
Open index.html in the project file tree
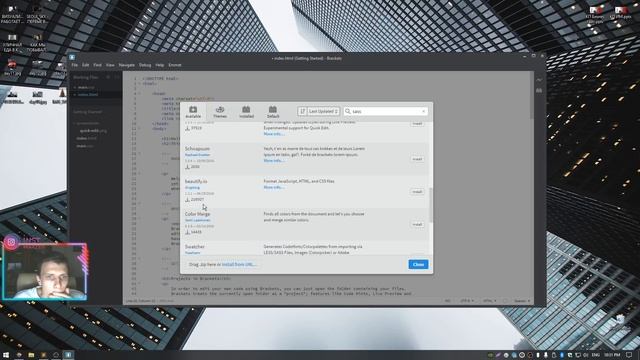(87, 138)
